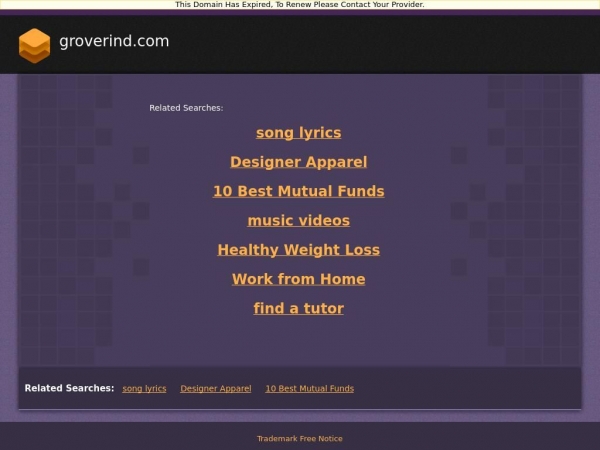The image size is (600, 450).
Task: Follow the "Healthy Weight Loss" link
Action: pos(298,250)
